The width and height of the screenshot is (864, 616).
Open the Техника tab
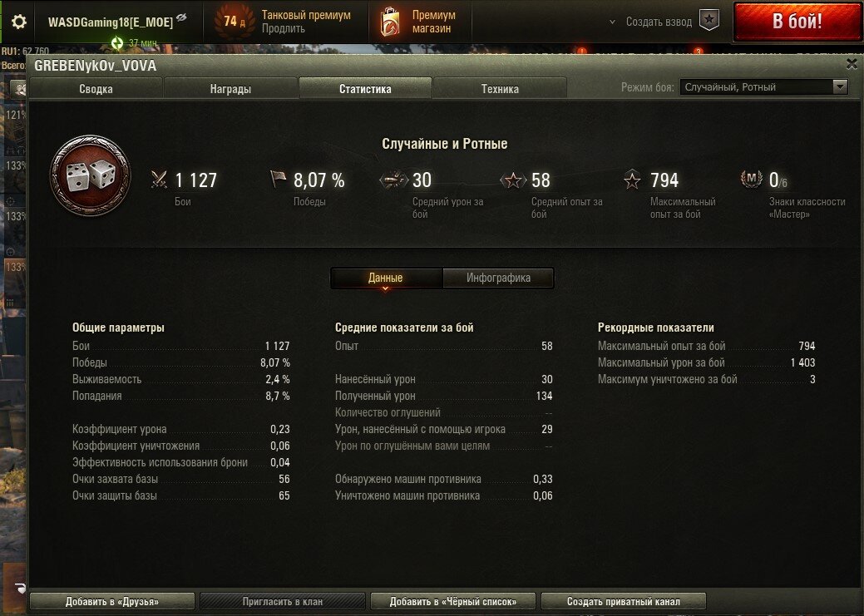(x=500, y=89)
